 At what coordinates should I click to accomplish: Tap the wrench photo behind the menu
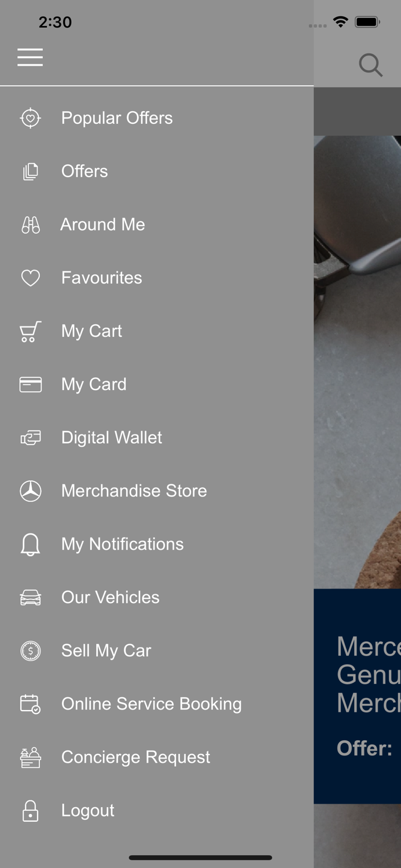coord(358,362)
